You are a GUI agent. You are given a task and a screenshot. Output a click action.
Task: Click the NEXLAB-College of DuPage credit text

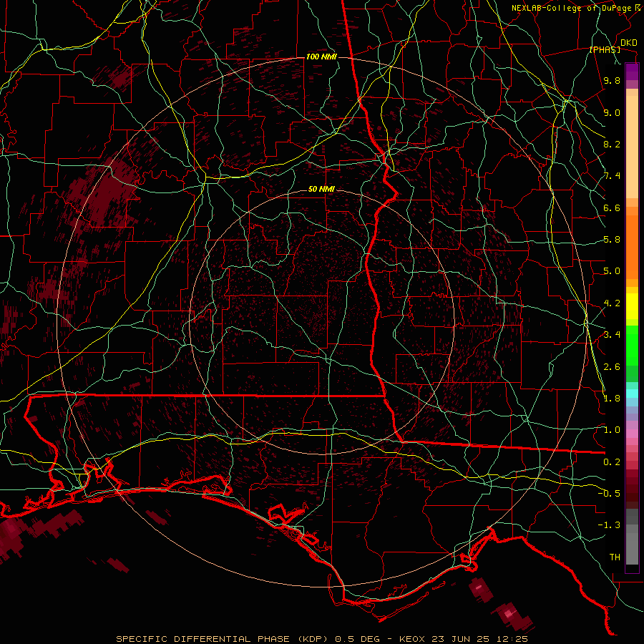pyautogui.click(x=571, y=8)
